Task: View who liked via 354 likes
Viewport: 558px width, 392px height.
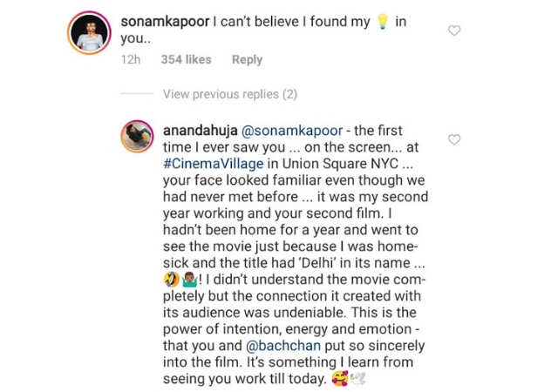Action: tap(186, 59)
